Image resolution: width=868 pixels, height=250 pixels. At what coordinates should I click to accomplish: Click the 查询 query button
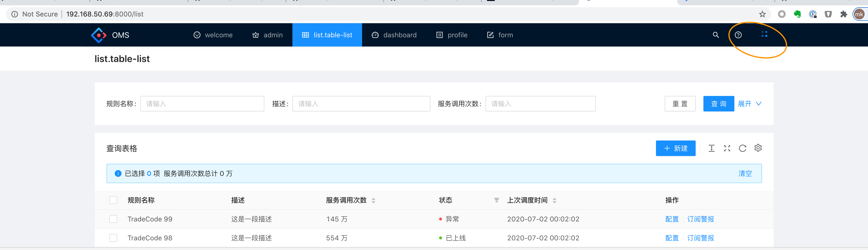tap(718, 104)
